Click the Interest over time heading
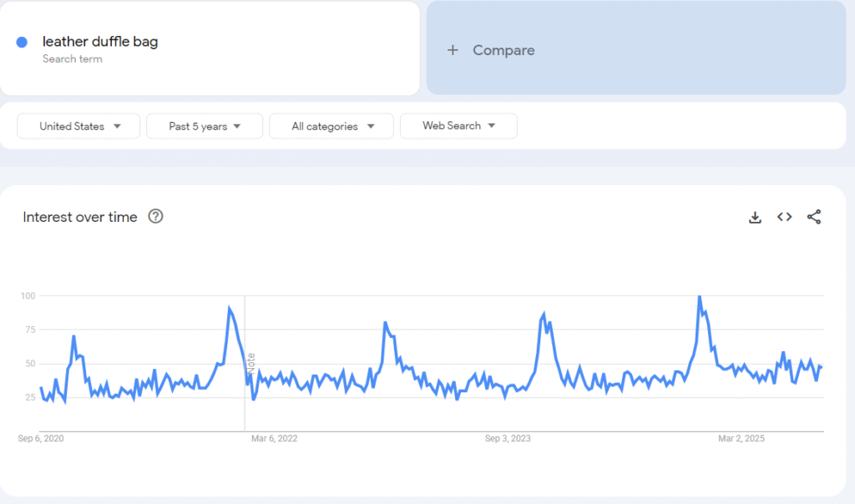 click(79, 217)
